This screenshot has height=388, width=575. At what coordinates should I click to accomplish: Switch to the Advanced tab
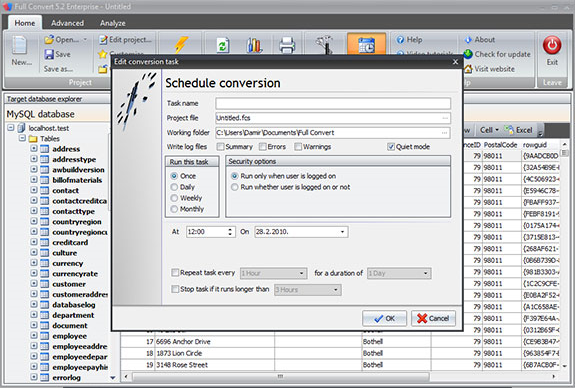67,23
